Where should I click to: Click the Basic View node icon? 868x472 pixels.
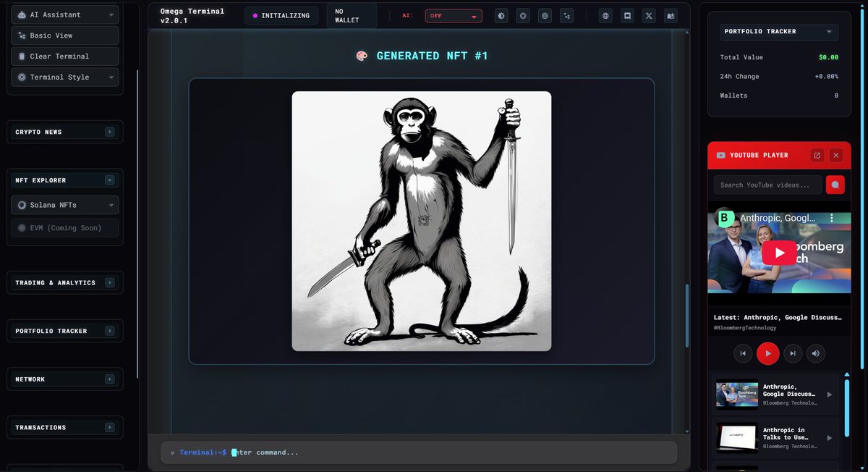(22, 35)
